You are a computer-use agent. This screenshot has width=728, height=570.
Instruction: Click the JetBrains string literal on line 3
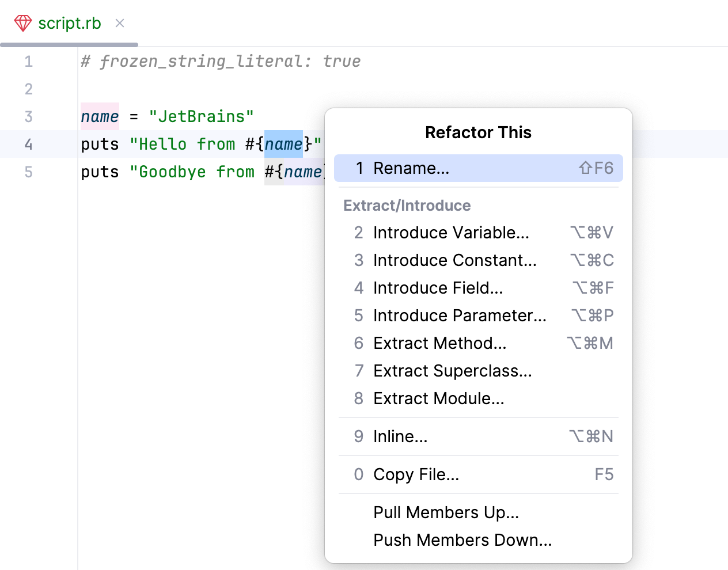point(202,116)
